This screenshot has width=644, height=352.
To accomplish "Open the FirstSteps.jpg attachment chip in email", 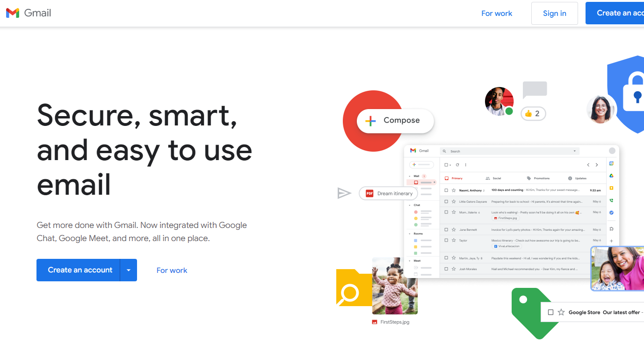I will [x=505, y=218].
